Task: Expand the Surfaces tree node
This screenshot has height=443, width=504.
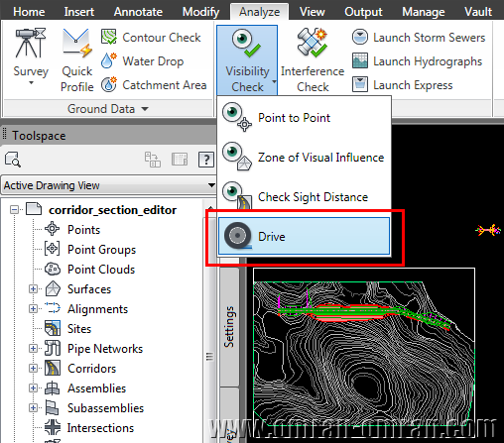Action: pos(33,289)
